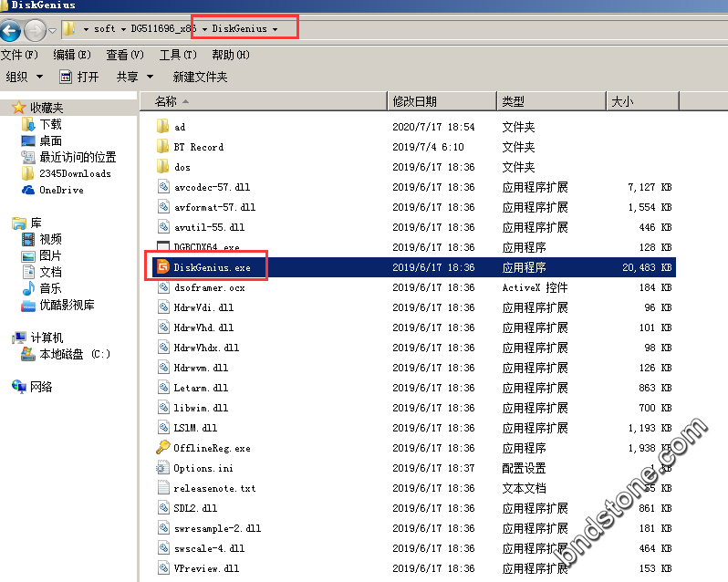Image resolution: width=728 pixels, height=582 pixels.
Task: Select releasenote.txt in file list
Action: (214, 488)
